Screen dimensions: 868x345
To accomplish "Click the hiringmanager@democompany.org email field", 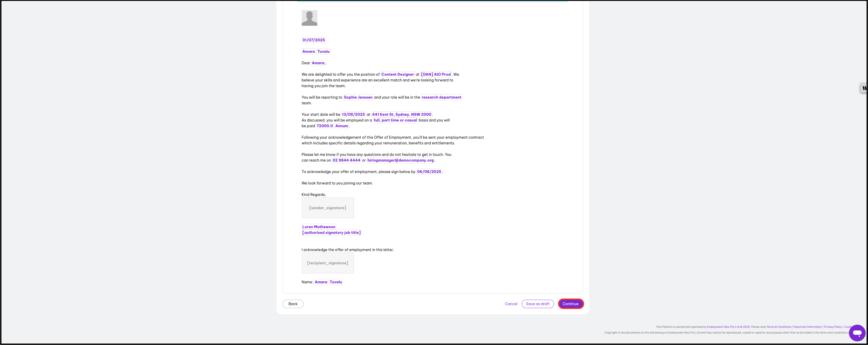I will pos(400,160).
